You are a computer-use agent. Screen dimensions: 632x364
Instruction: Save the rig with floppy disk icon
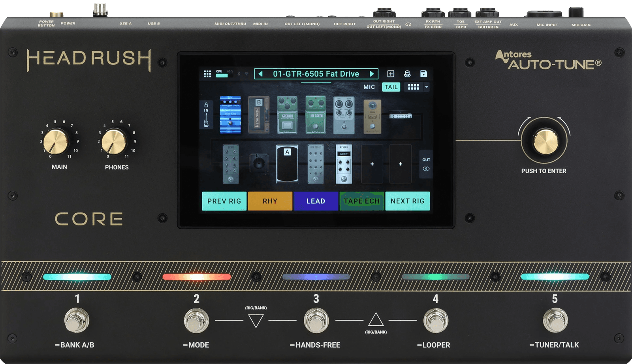point(423,74)
